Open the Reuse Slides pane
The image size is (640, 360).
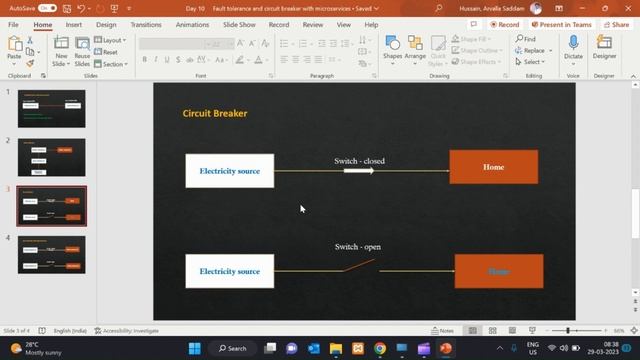(x=82, y=52)
